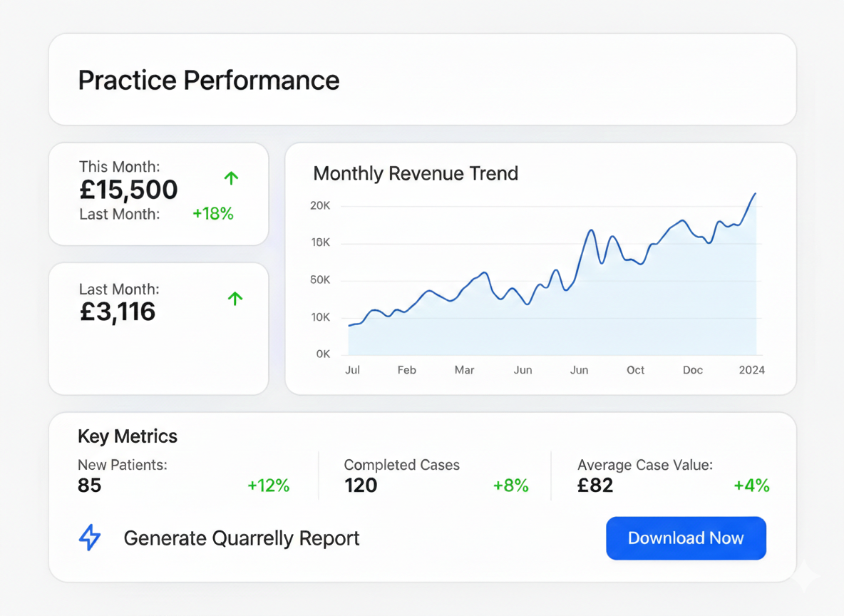Select the blue lightning bolt icon
Screen dimensions: 844x616
[89, 538]
